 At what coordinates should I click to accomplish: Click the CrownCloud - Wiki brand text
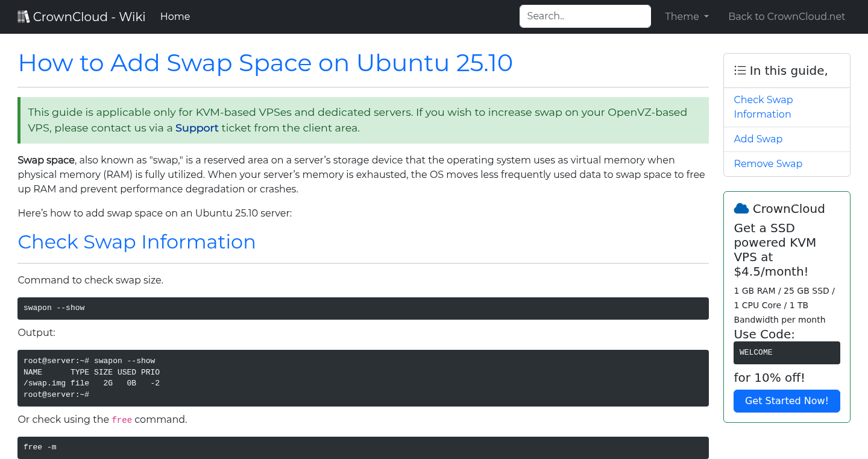89,17
